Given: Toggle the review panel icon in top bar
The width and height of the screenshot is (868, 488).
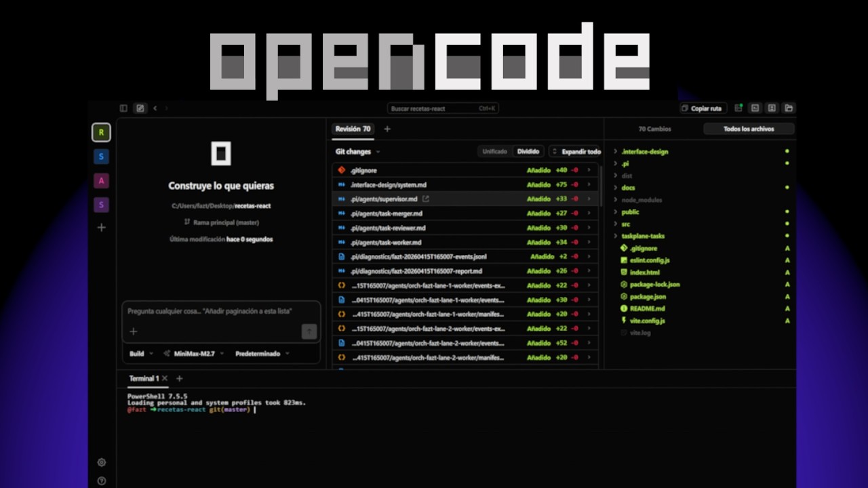Looking at the screenshot, I should pos(772,108).
